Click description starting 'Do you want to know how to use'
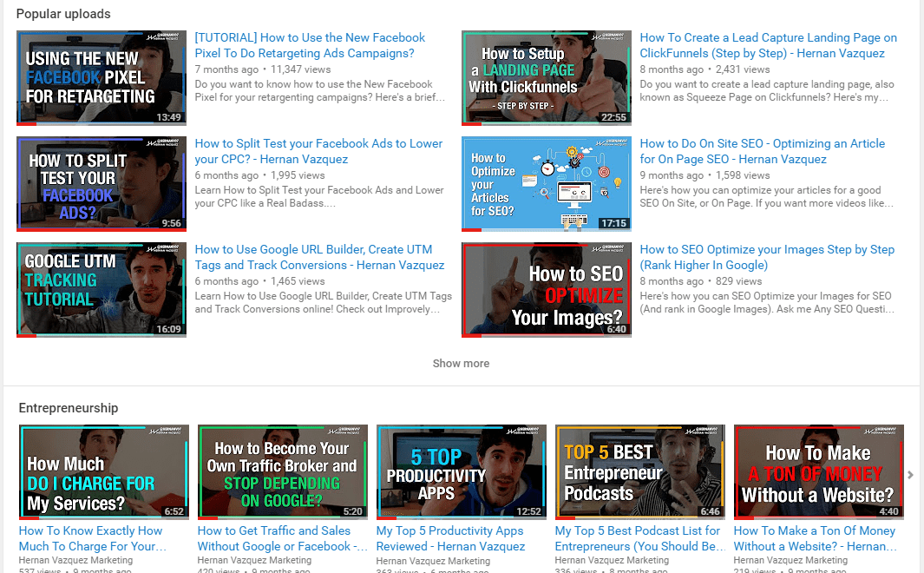 coord(320,91)
